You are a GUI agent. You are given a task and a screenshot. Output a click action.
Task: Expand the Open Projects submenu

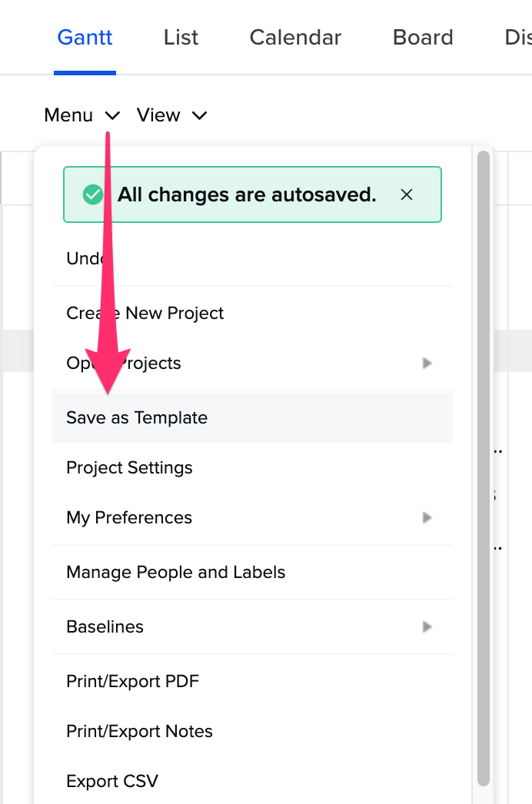coord(231,363)
